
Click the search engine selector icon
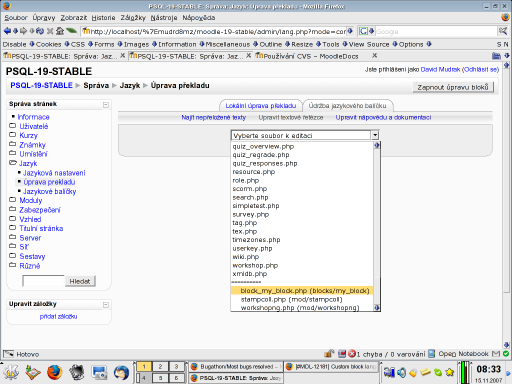[x=363, y=31]
